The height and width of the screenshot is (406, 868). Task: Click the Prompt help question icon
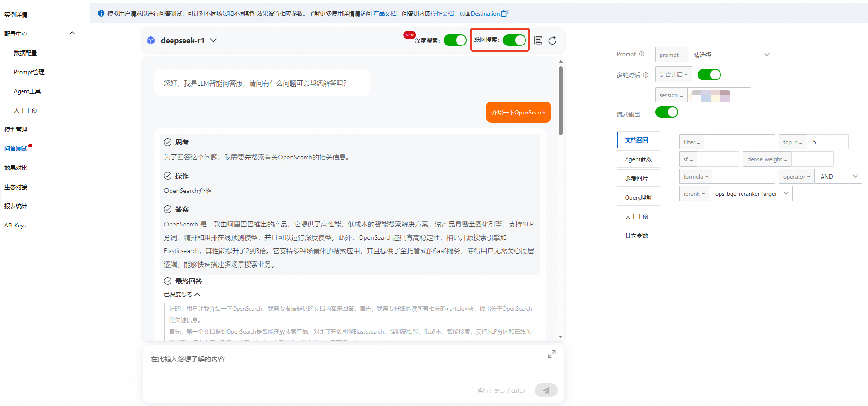pyautogui.click(x=641, y=54)
